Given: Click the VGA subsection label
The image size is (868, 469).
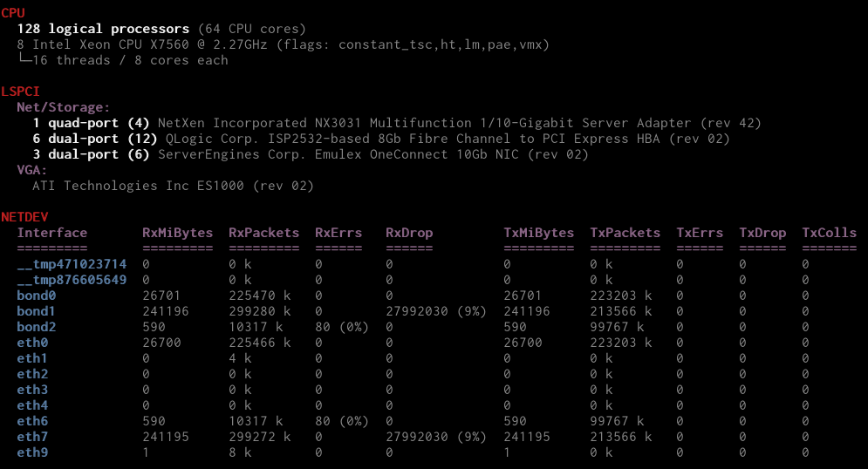Looking at the screenshot, I should 31,170.
